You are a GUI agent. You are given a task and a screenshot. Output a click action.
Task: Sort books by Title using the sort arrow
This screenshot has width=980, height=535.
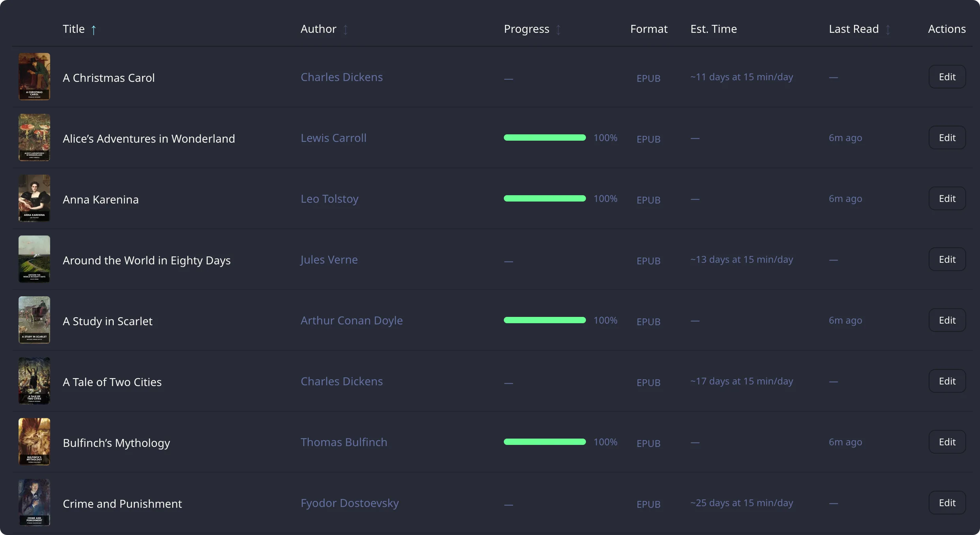pyautogui.click(x=94, y=29)
